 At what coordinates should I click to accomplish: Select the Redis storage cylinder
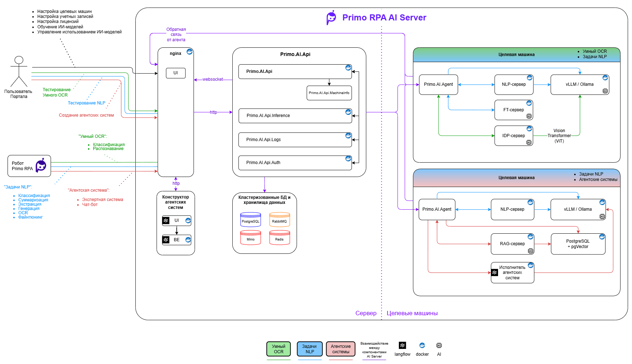279,238
